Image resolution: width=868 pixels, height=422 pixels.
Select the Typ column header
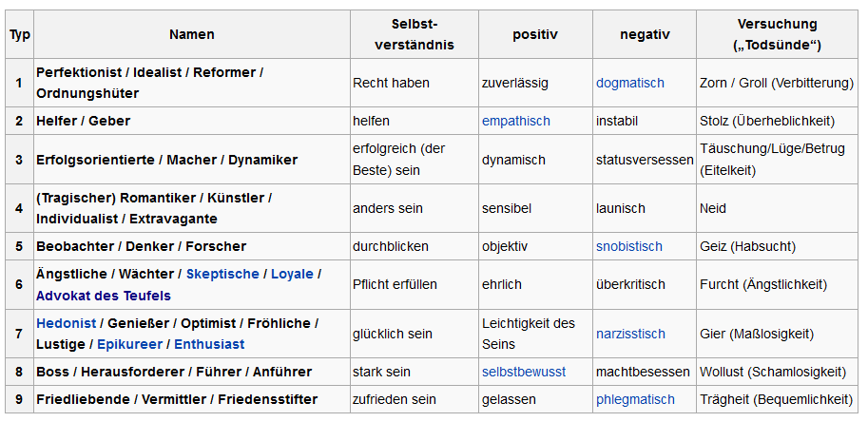(x=20, y=34)
